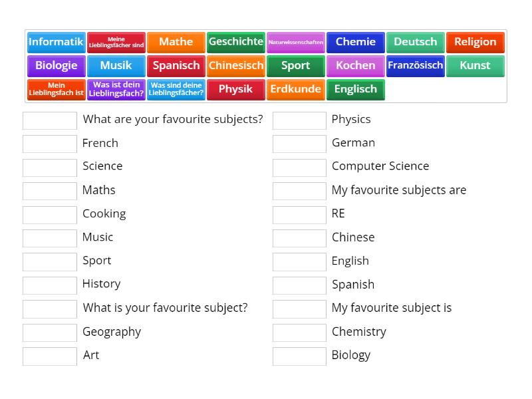Click the answer box beside French
The image size is (532, 399).
[50, 144]
